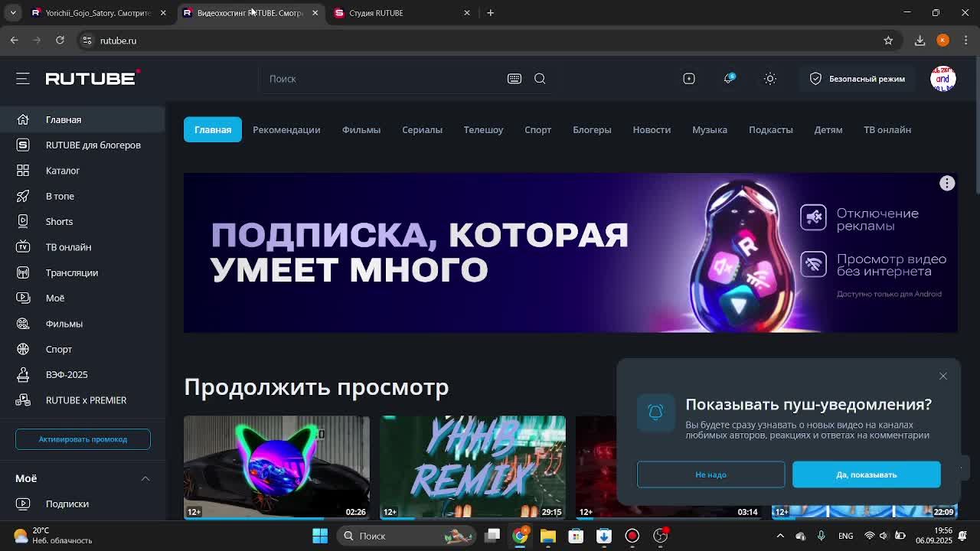Click the Поиск search input field
The width and height of the screenshot is (980, 551).
(383, 79)
